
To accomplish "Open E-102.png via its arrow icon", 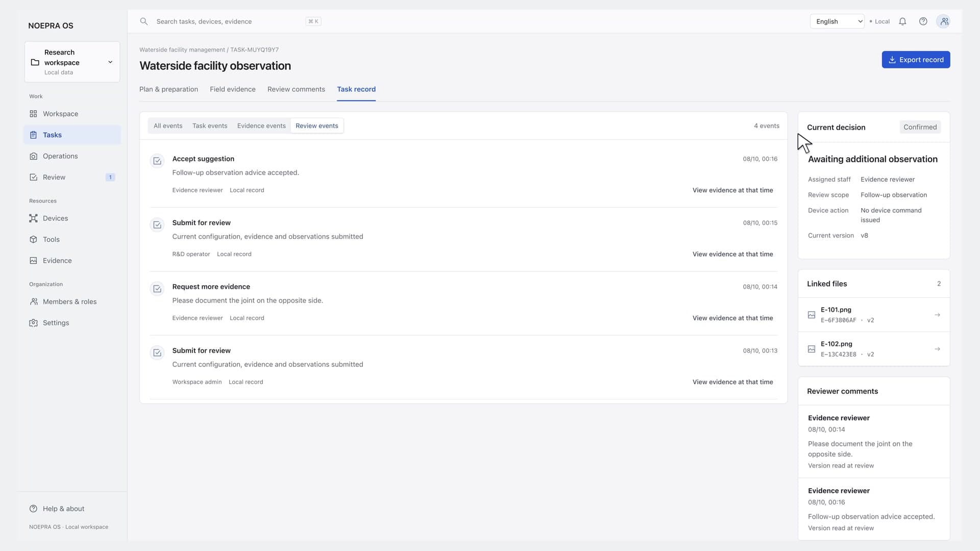I will [937, 349].
